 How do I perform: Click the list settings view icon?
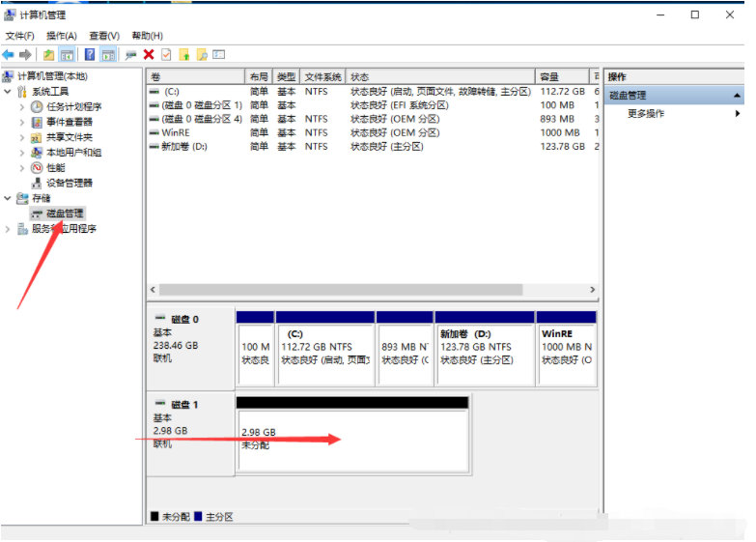[x=219, y=54]
